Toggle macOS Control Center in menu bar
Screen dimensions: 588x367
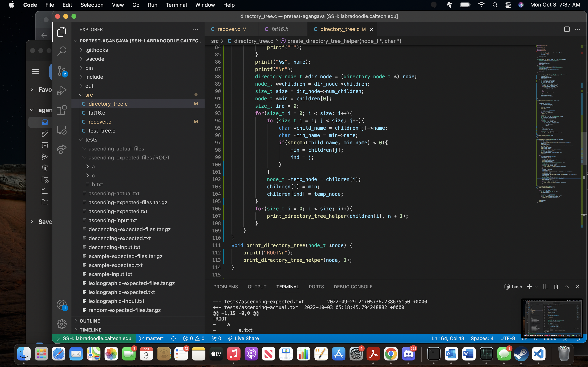[x=508, y=5]
